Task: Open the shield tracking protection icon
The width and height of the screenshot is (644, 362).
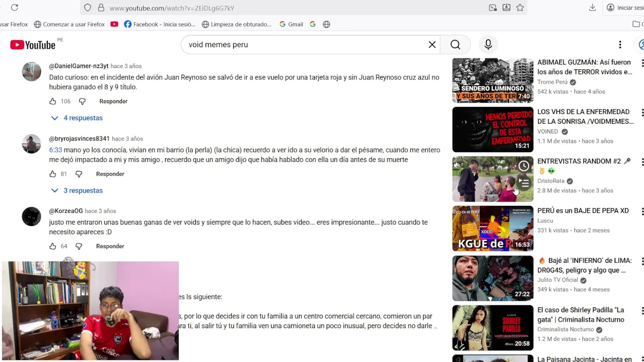Action: tap(88, 8)
